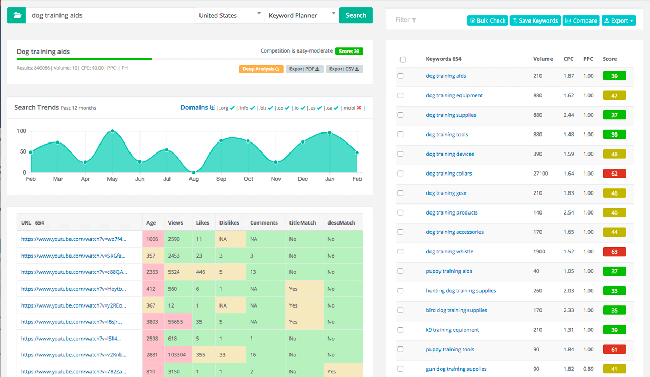Open the puppy training aids keyword link
The height and width of the screenshot is (377, 650).
click(x=449, y=271)
